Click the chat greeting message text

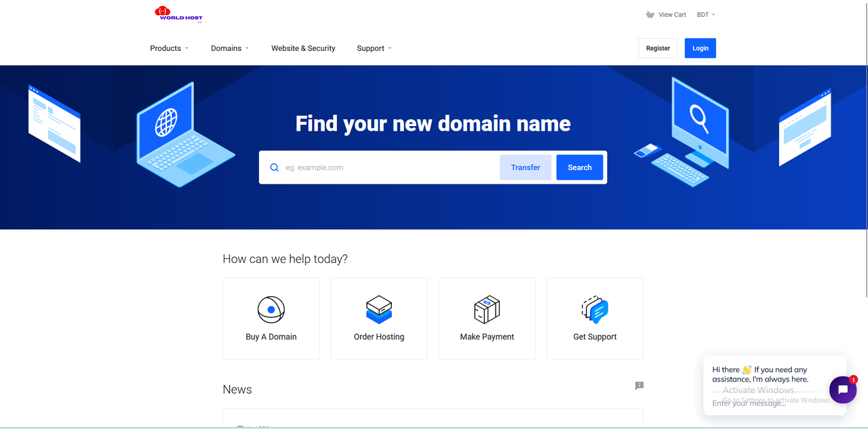[760, 374]
